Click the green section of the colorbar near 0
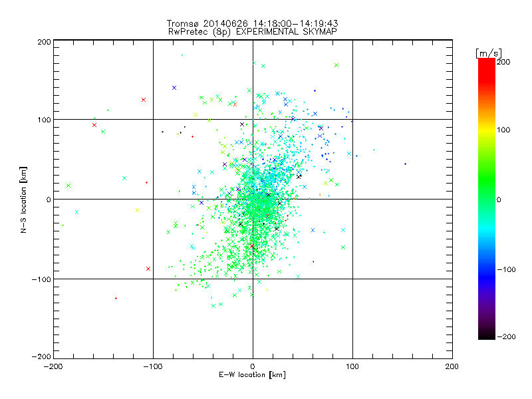 [x=487, y=199]
